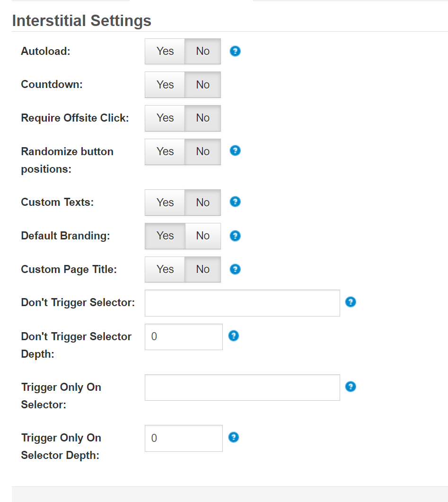This screenshot has height=502, width=448.
Task: Focus the Trigger Only On Selector Depth input
Action: tap(184, 438)
